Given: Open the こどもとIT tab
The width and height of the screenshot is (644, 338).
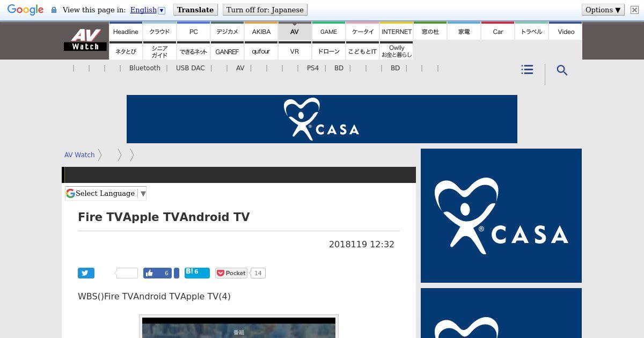Looking at the screenshot, I should coord(362,51).
